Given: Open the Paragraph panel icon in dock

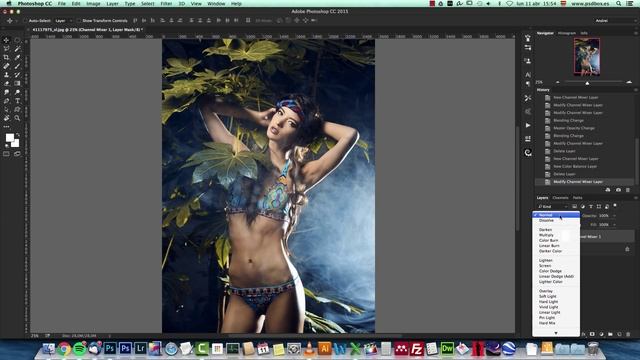Looking at the screenshot, I should 528,84.
